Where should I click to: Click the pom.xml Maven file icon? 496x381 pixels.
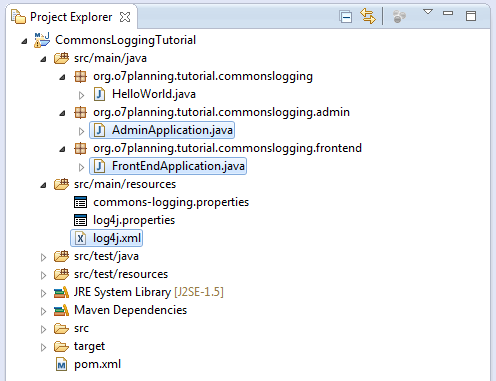point(61,364)
